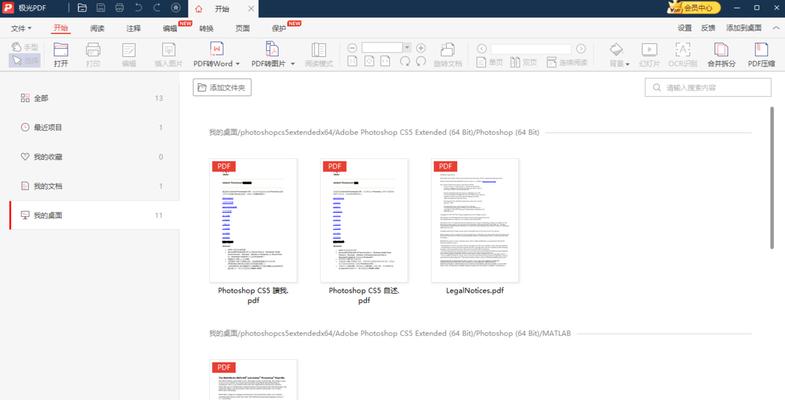Switch to the 注释 ribbon tab

[x=133, y=29]
